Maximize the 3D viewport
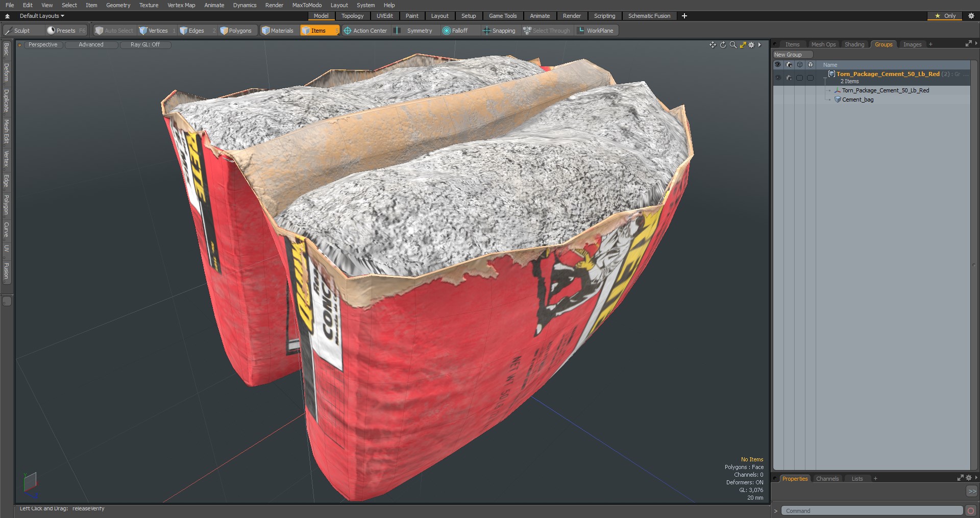Image resolution: width=980 pixels, height=518 pixels. click(x=743, y=45)
